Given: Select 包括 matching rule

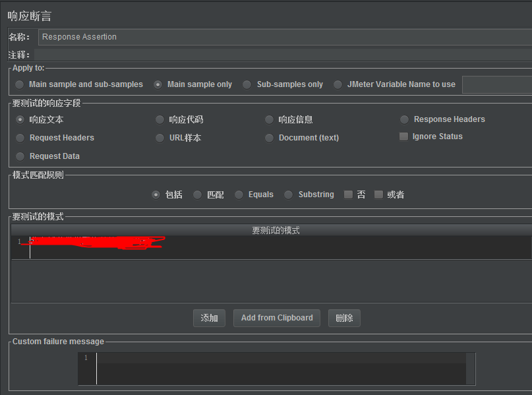Looking at the screenshot, I should click(156, 195).
